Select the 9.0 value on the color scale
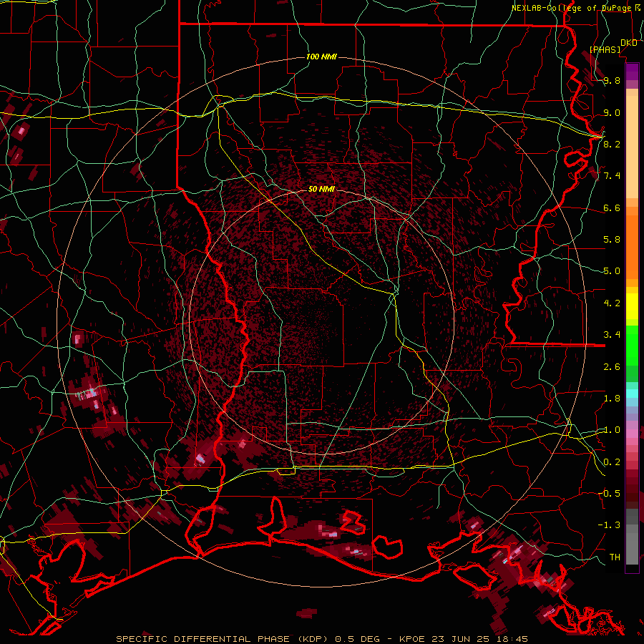 pos(612,112)
